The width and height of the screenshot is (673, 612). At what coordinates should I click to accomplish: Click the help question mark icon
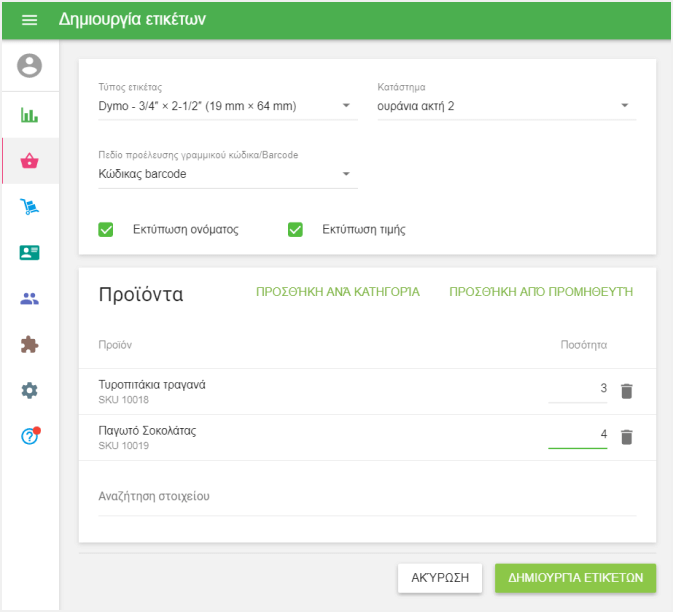[30, 437]
